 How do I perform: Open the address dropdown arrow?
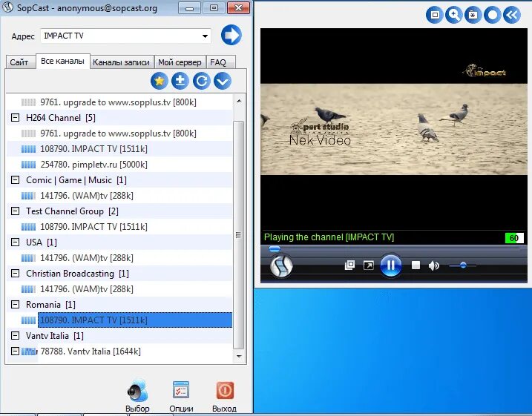tap(205, 36)
